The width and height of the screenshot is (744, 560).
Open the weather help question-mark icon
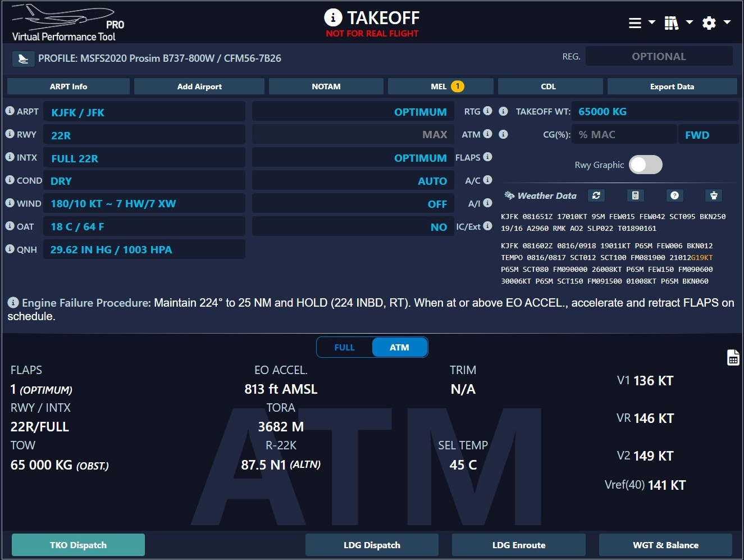674,195
